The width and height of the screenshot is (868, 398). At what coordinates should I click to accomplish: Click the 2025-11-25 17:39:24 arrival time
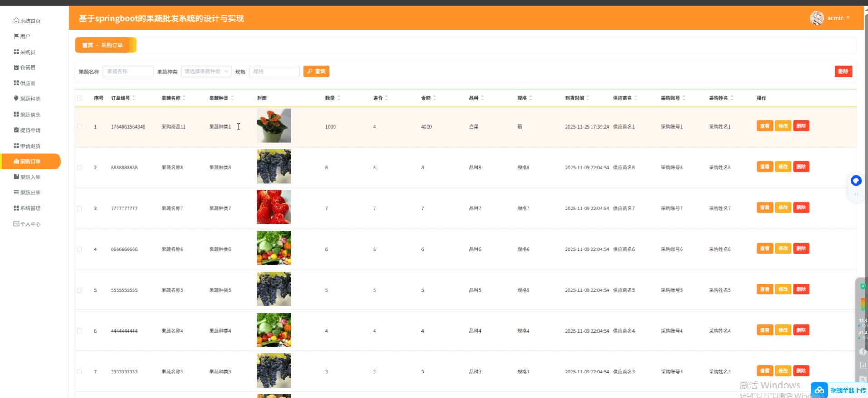pyautogui.click(x=587, y=127)
